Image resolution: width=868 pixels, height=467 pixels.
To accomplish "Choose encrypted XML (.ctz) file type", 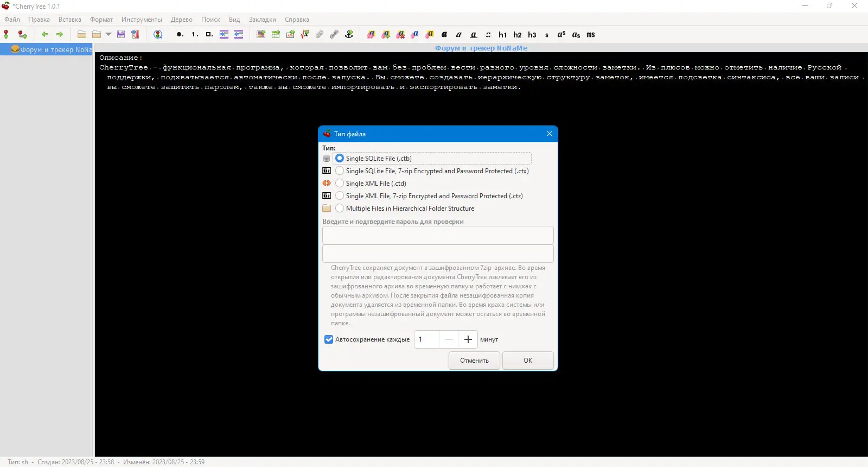I will 340,195.
